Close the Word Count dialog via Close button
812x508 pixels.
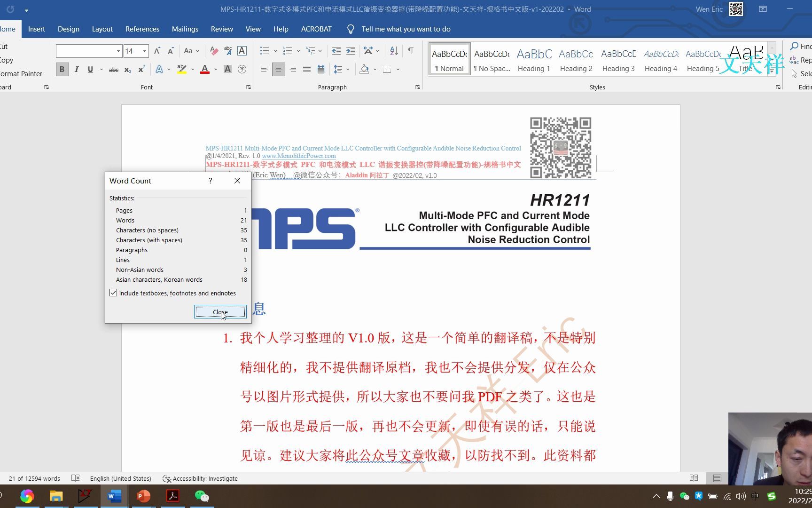tap(220, 311)
